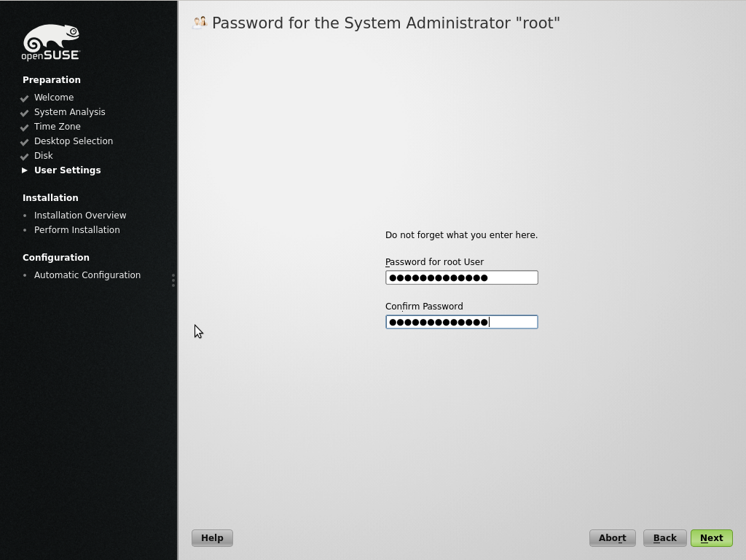Select Automatic Configuration in the sidebar

(x=87, y=275)
